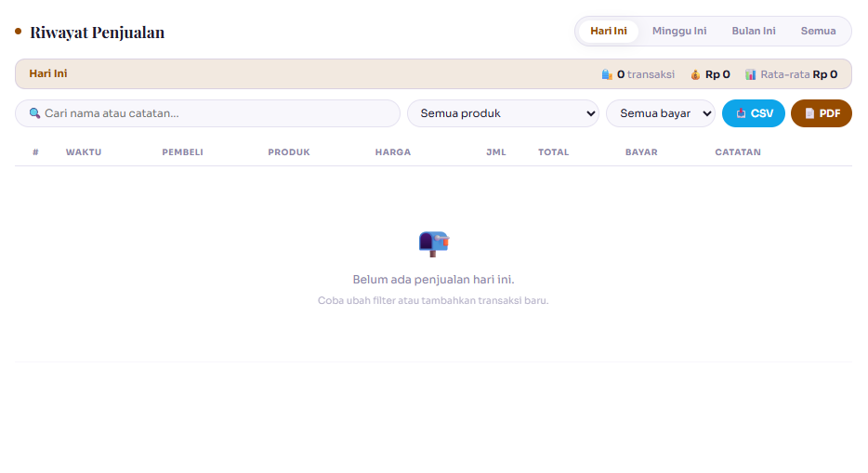This screenshot has height=473, width=868.
Task: Open the Semua produk dropdown
Action: [503, 113]
